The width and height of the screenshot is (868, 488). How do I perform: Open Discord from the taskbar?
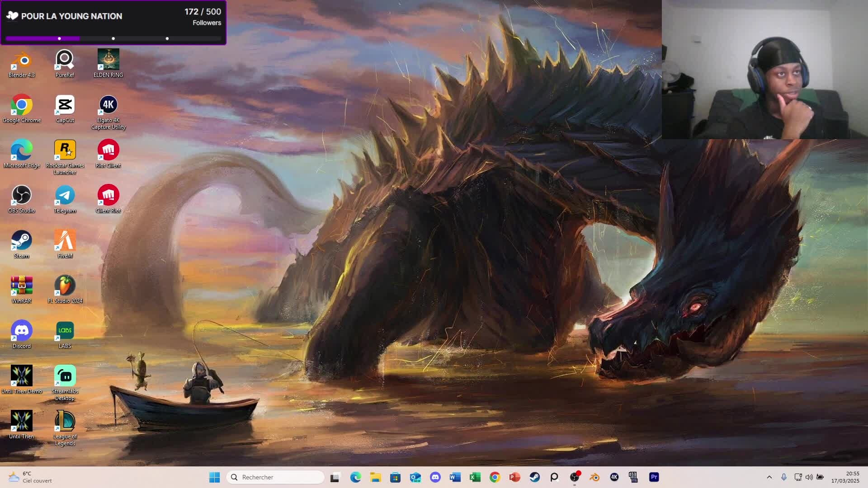[435, 477]
